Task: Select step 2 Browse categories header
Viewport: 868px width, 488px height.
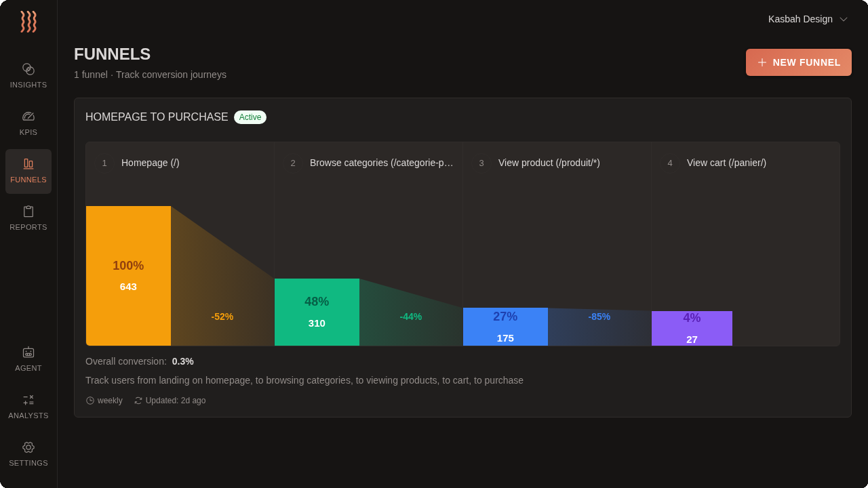Action: (368, 163)
